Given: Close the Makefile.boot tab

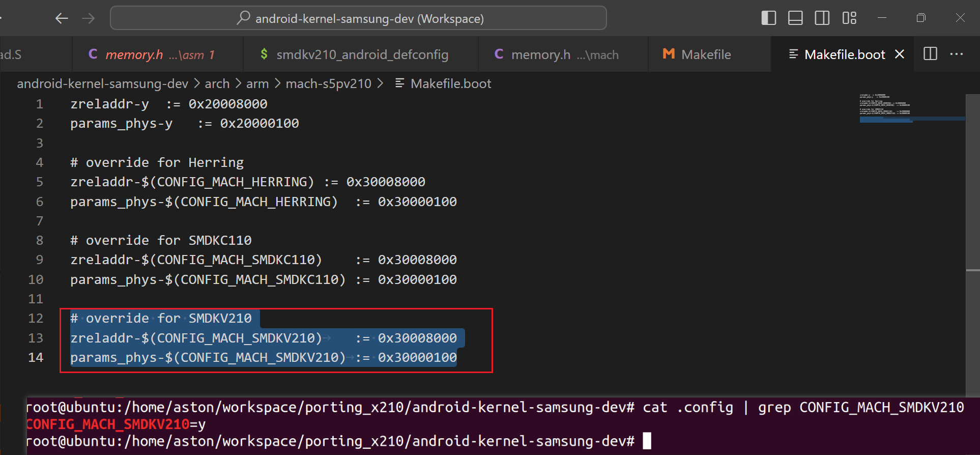Looking at the screenshot, I should click(x=900, y=54).
